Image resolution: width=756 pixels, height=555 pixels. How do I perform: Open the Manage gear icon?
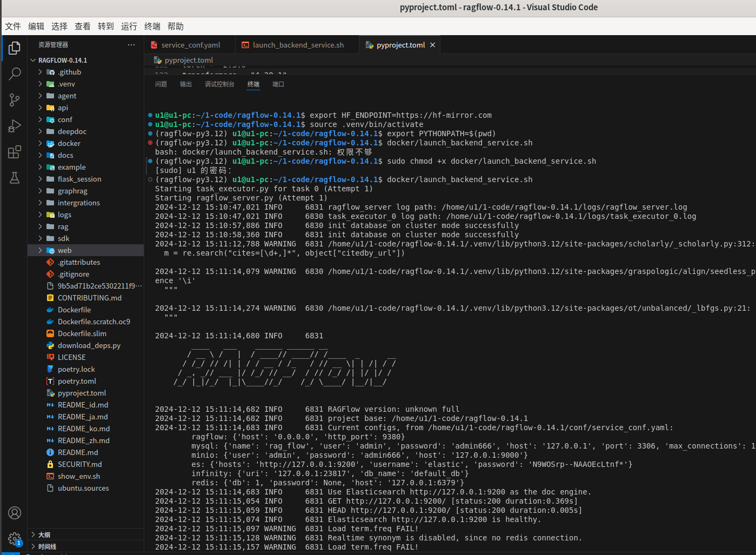pyautogui.click(x=15, y=539)
